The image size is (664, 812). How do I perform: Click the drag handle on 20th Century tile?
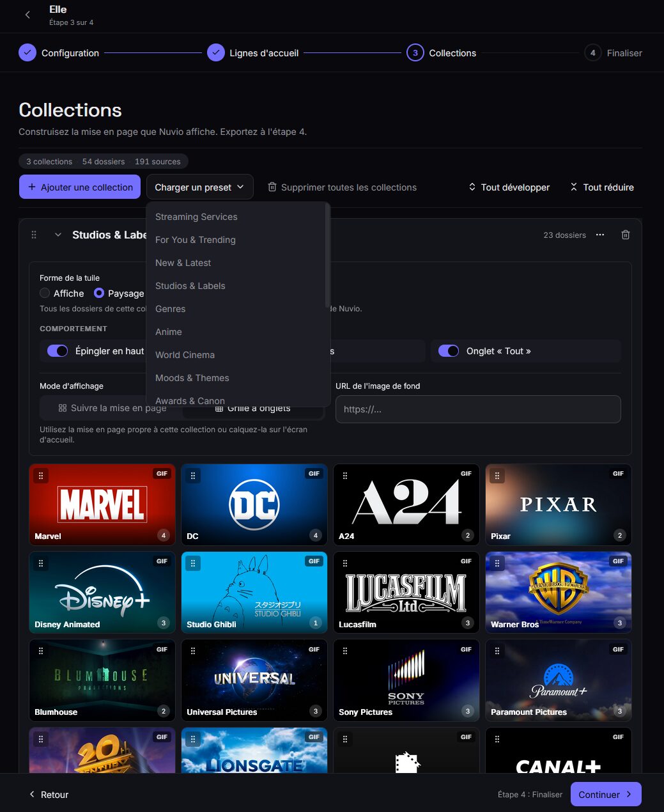[x=41, y=739]
